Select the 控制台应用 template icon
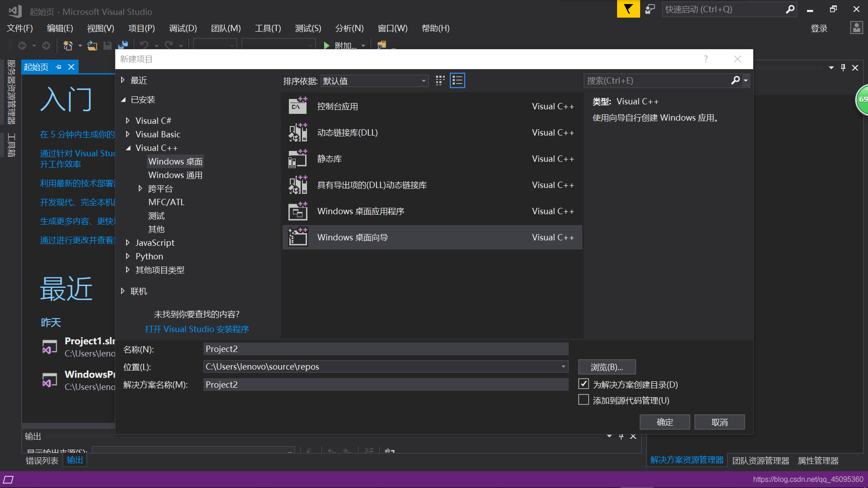868x488 pixels. click(298, 106)
